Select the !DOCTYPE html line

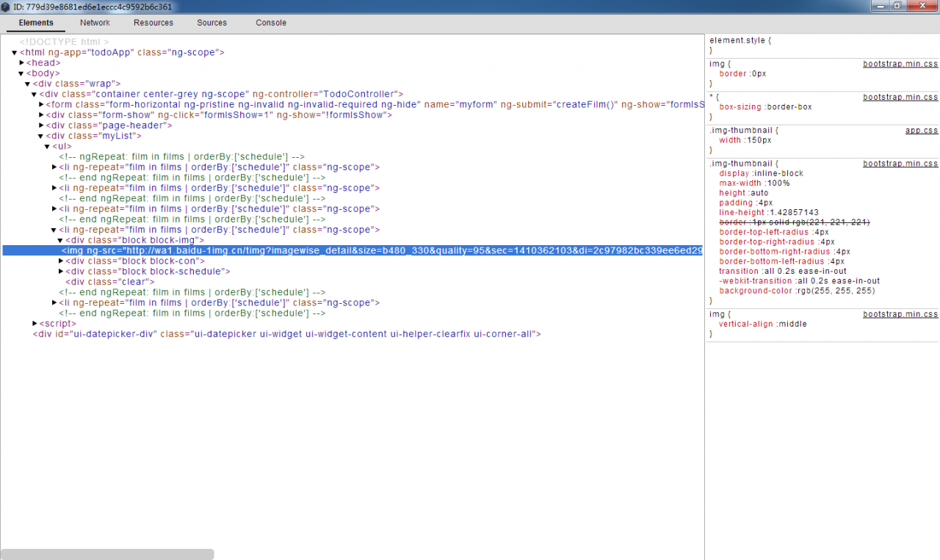pyautogui.click(x=64, y=43)
